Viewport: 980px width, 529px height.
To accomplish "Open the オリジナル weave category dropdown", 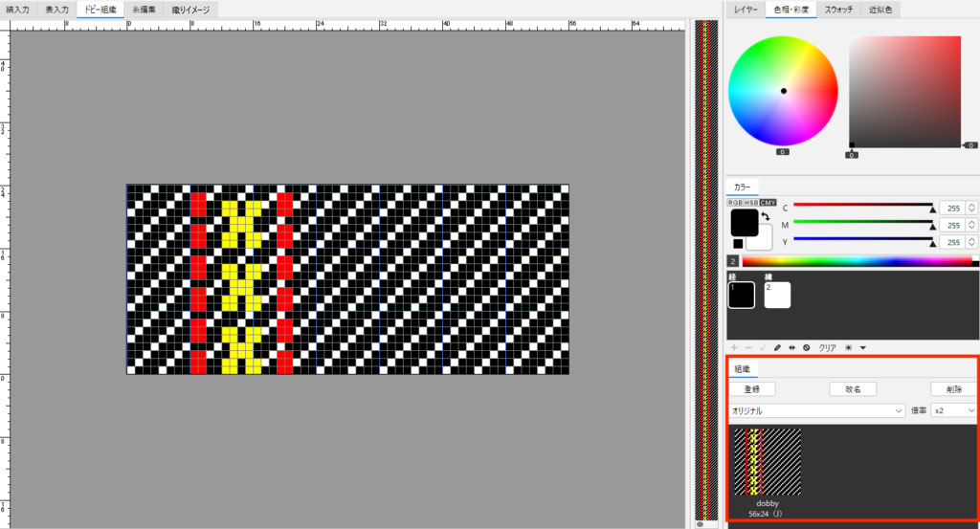I will (x=817, y=410).
